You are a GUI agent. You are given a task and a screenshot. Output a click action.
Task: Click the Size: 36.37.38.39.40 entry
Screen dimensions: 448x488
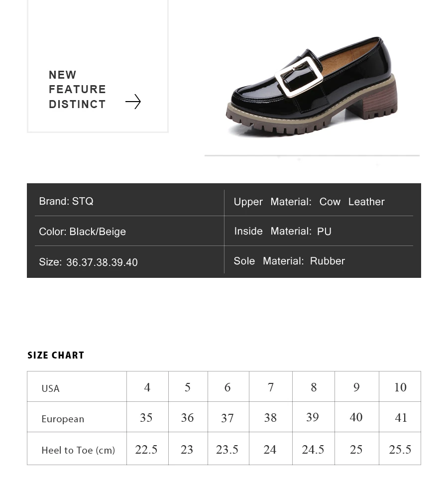(x=88, y=262)
